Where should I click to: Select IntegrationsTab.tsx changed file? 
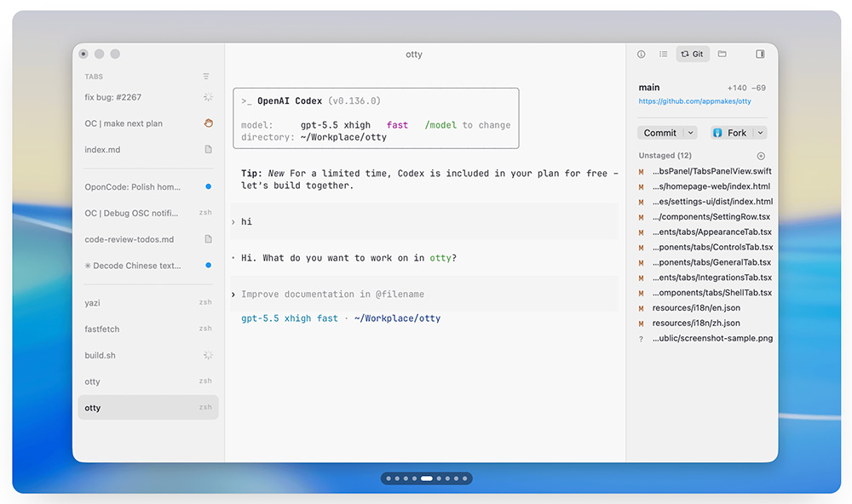pos(705,278)
